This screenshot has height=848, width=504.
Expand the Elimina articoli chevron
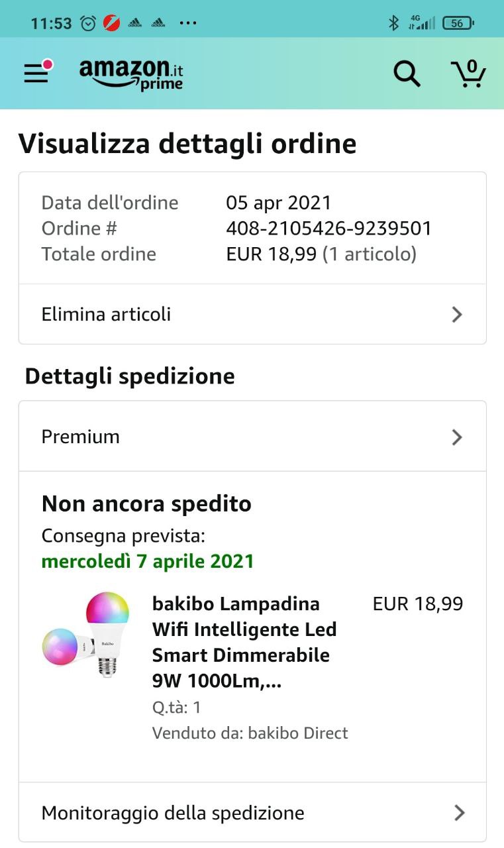pyautogui.click(x=456, y=315)
